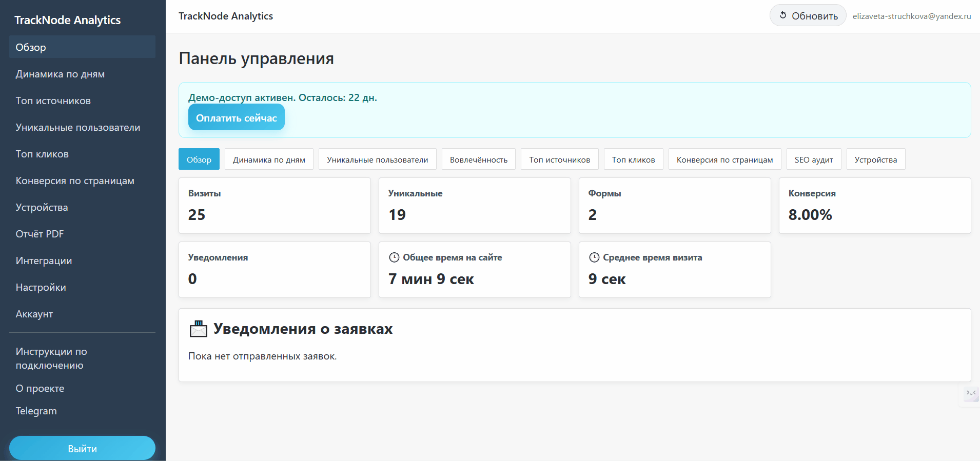Image resolution: width=980 pixels, height=461 pixels.
Task: Log out using the Выйти button
Action: (82, 448)
